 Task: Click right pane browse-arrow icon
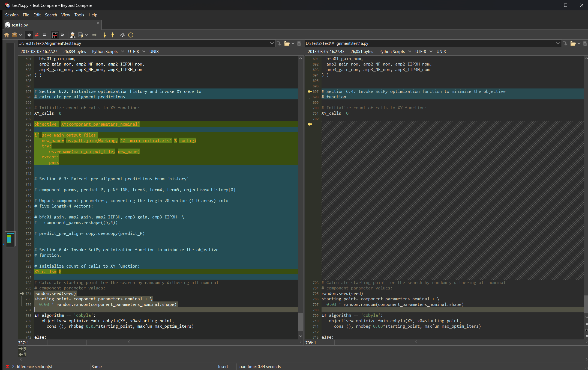[x=565, y=43]
